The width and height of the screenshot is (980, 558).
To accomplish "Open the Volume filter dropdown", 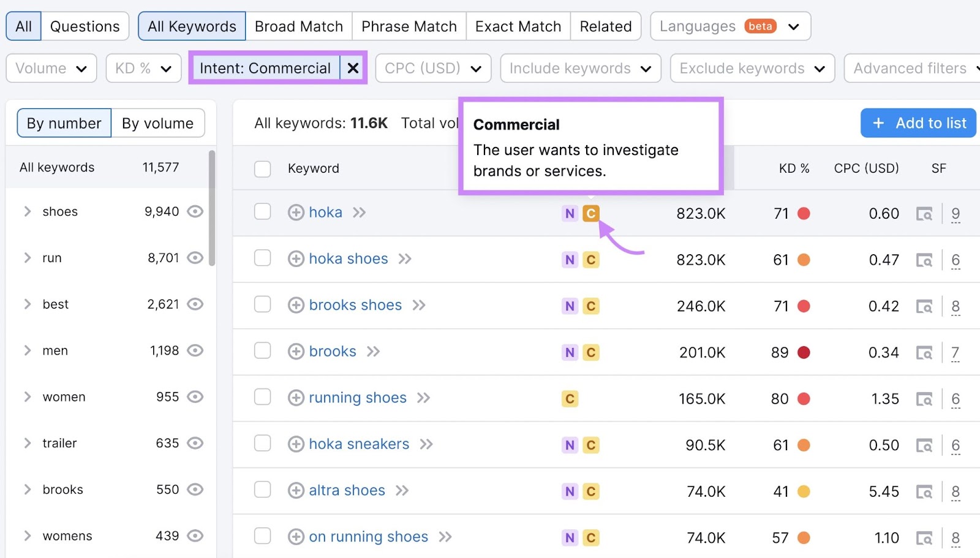I will click(x=51, y=68).
